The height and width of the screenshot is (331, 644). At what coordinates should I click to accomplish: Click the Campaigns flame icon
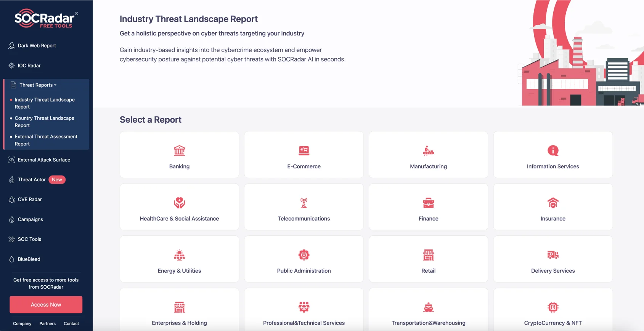point(12,219)
